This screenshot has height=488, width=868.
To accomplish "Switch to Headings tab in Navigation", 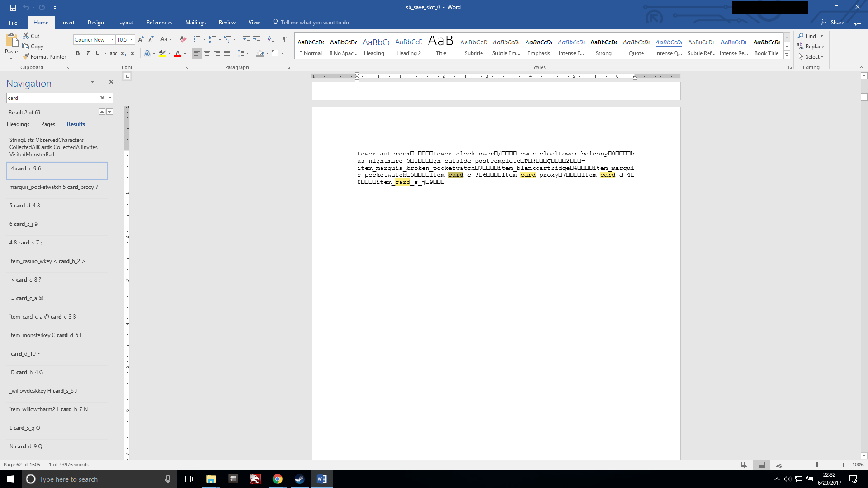I will pos(18,124).
